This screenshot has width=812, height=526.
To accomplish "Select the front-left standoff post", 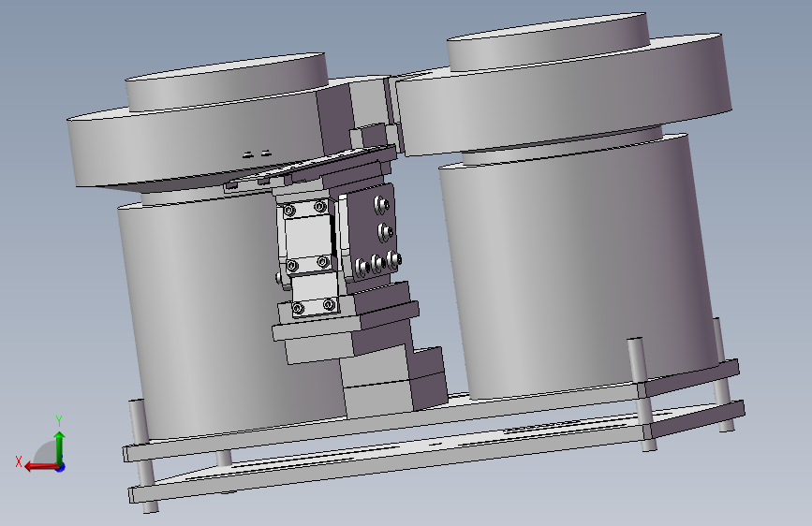I will pos(143,456).
